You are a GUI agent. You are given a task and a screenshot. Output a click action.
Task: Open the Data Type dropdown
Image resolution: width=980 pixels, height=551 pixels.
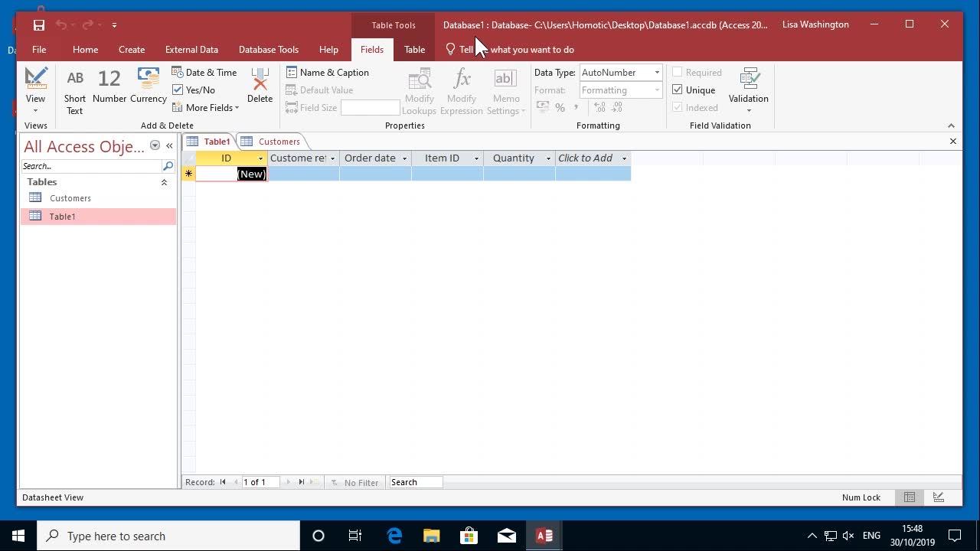click(656, 73)
